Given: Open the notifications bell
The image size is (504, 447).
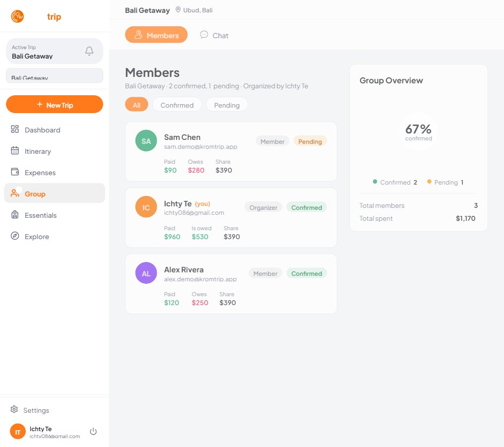Looking at the screenshot, I should pyautogui.click(x=89, y=51).
